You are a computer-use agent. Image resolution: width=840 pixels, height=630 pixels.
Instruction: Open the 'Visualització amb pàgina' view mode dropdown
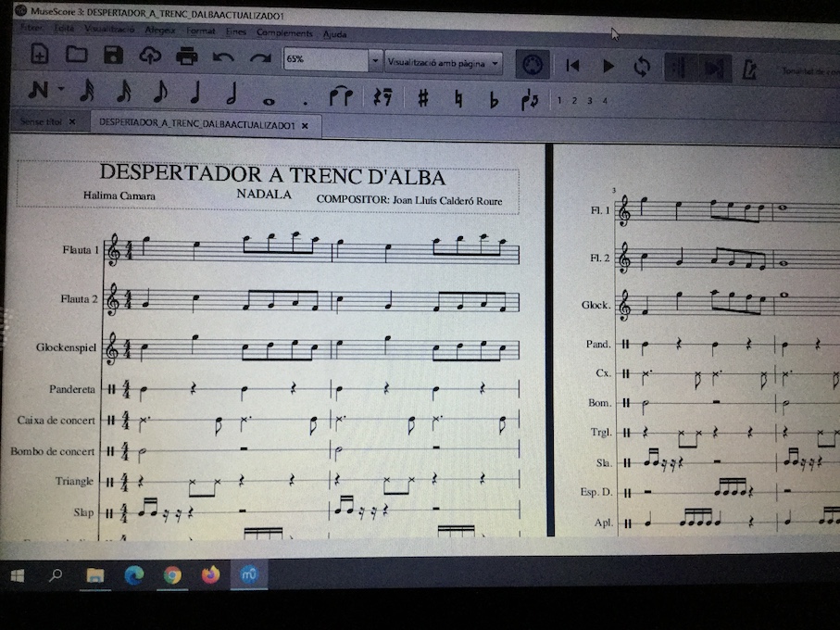click(x=444, y=63)
